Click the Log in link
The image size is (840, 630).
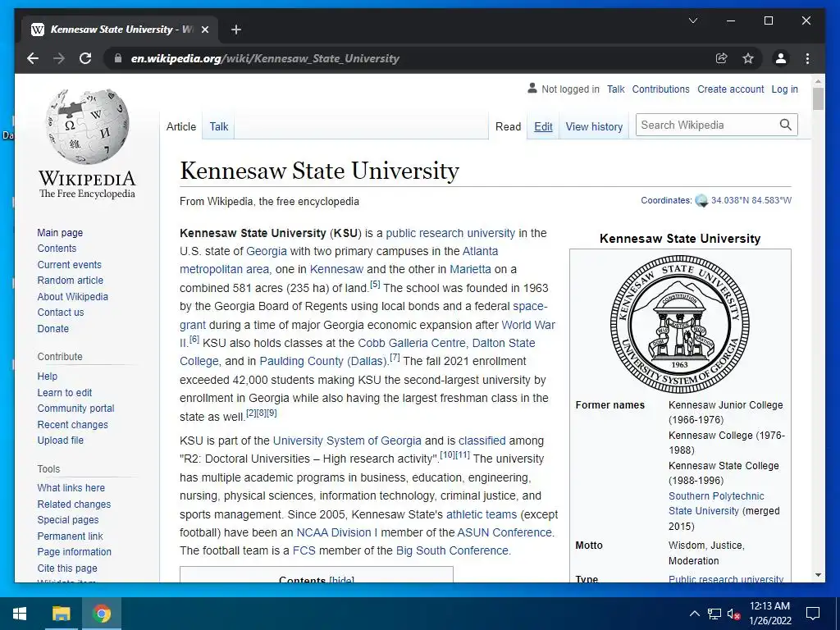785,89
